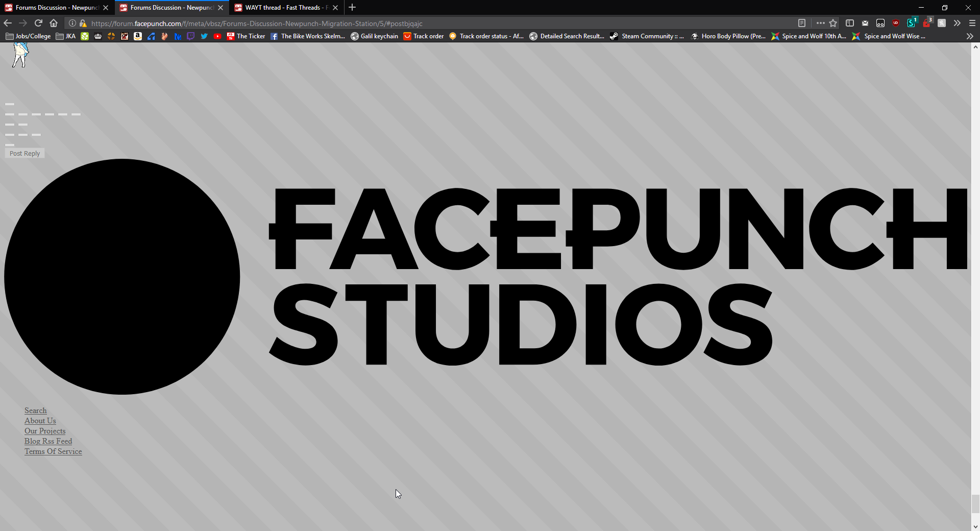Image resolution: width=980 pixels, height=531 pixels.
Task: Open the page actions three-dots menu
Action: pos(820,23)
